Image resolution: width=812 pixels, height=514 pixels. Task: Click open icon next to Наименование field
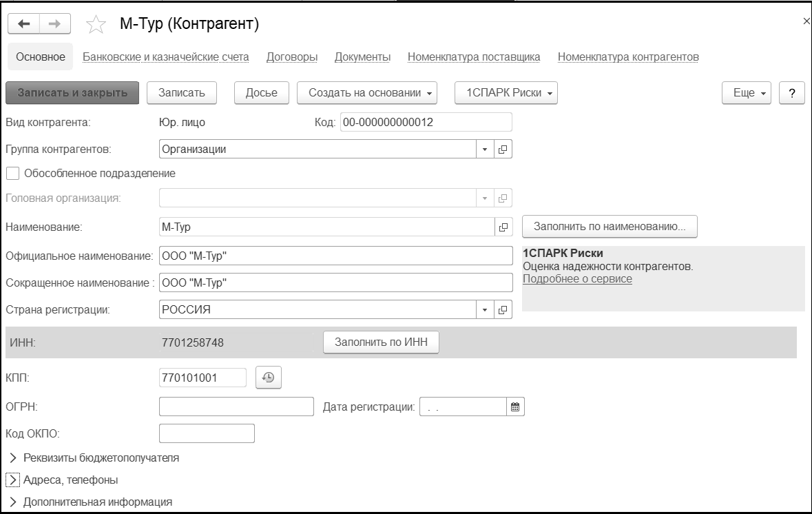click(503, 227)
